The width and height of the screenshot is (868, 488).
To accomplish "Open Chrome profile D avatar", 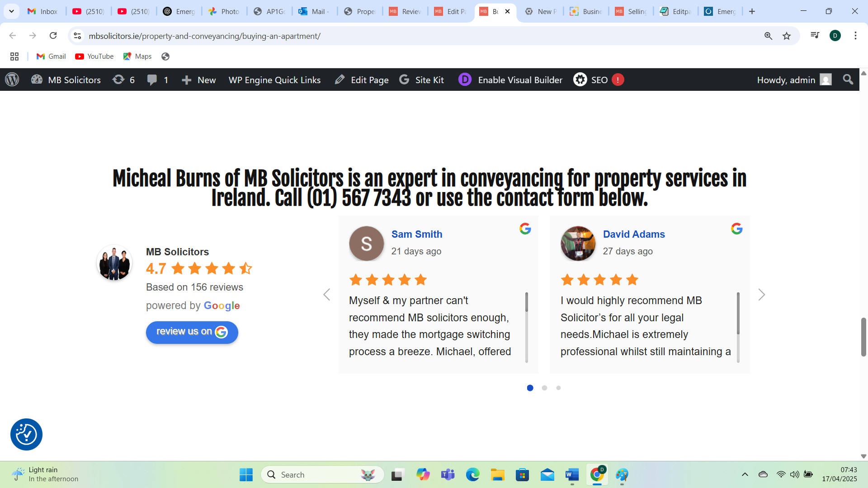I will pos(835,36).
